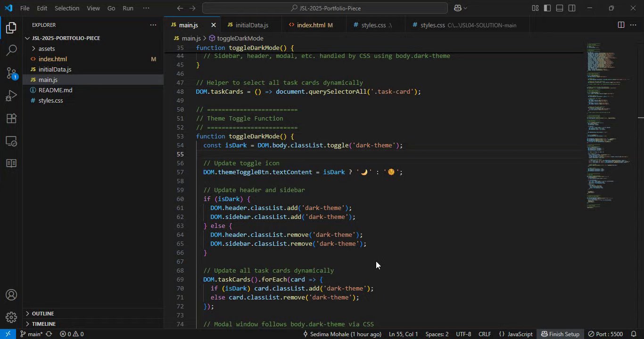
Task: Toggle Primary Side Bar visibility
Action: click(547, 8)
